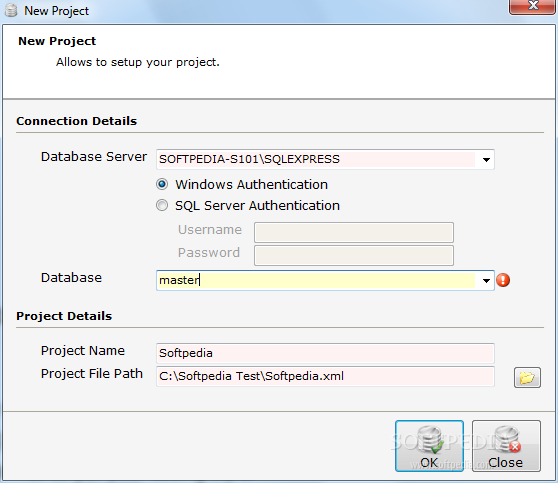Click the Project Name field with Softpedia

325,353
